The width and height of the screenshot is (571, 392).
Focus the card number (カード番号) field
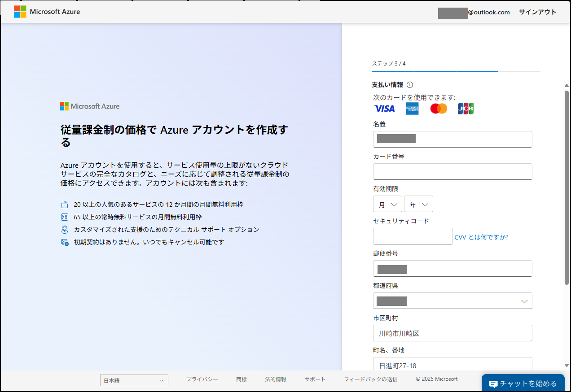point(452,171)
